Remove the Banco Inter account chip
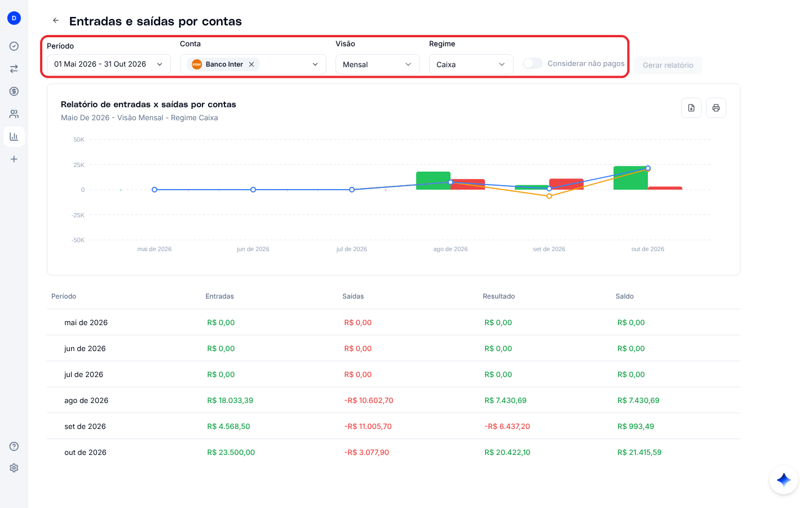The height and width of the screenshot is (508, 812). (x=251, y=64)
